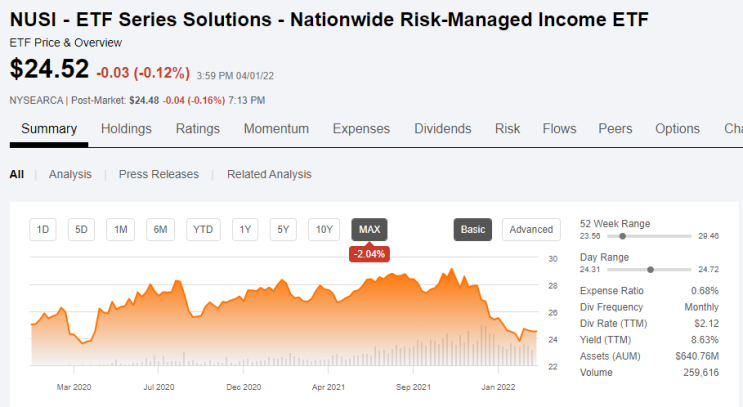Click the ETF Price & Overview subtitle
Image resolution: width=743 pixels, height=407 pixels.
pos(66,43)
